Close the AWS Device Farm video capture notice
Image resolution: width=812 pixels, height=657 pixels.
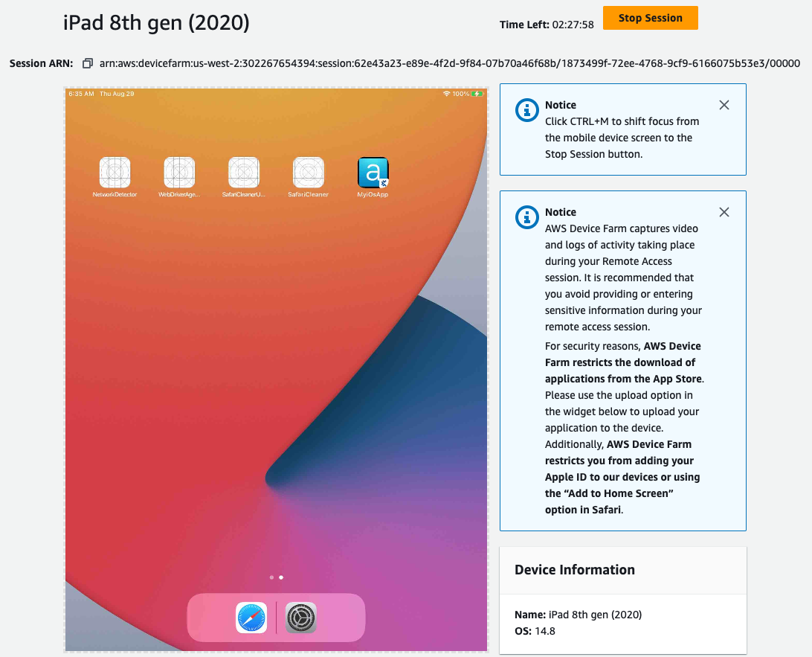pyautogui.click(x=724, y=212)
